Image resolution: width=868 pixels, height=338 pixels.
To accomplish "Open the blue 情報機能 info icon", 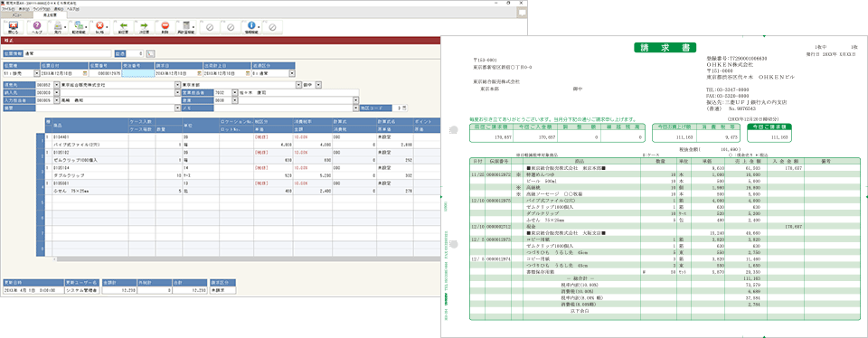I will [252, 27].
